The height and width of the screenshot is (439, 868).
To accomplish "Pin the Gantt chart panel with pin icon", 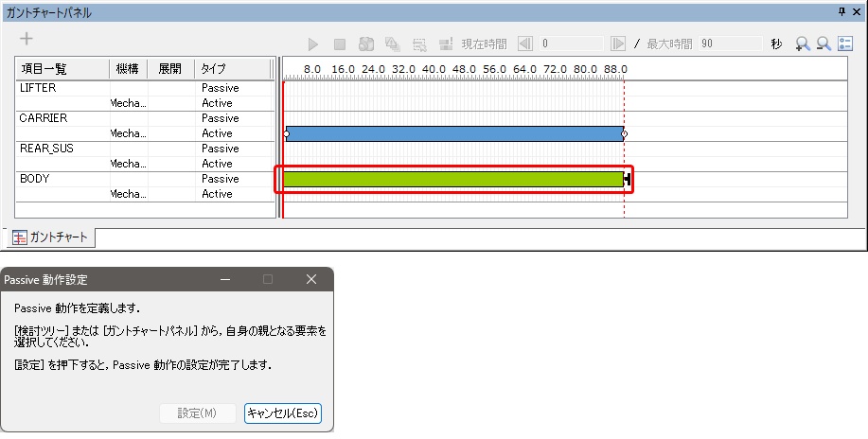I will 842,11.
